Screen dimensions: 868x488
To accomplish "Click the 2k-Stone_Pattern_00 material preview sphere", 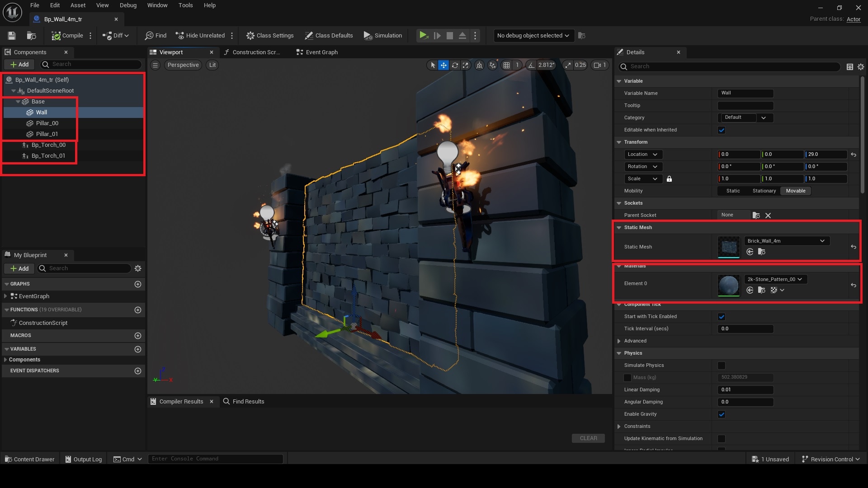I will click(728, 286).
